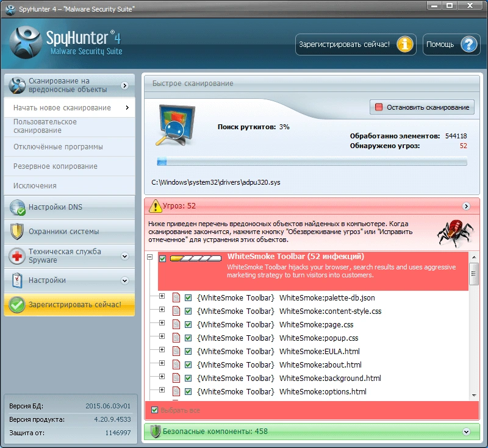Open Настройки DNS section

(70, 207)
